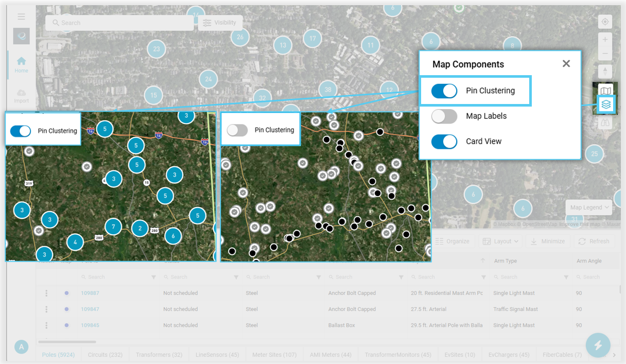Click the grid's horizontal scrollbar thumb

67,341
